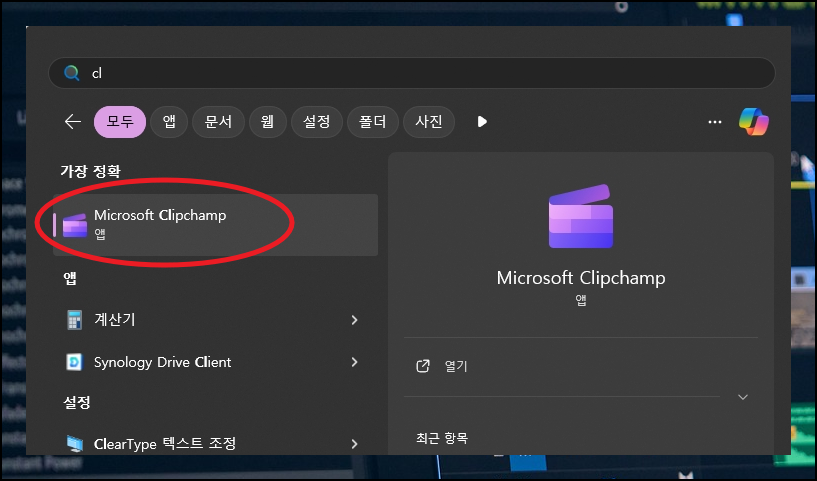Select the 모두 filter tab
Image resolution: width=817 pixels, height=481 pixels.
[x=120, y=122]
